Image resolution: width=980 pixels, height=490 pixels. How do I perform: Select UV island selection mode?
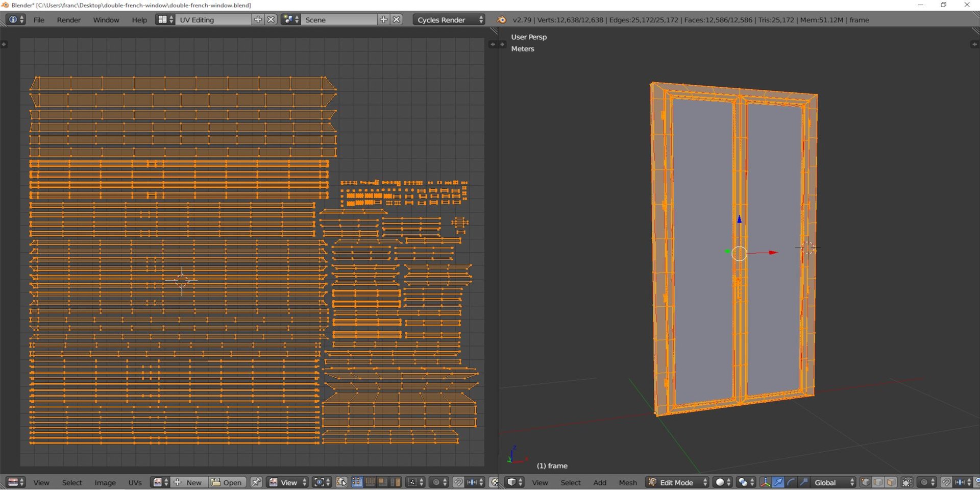coord(395,482)
